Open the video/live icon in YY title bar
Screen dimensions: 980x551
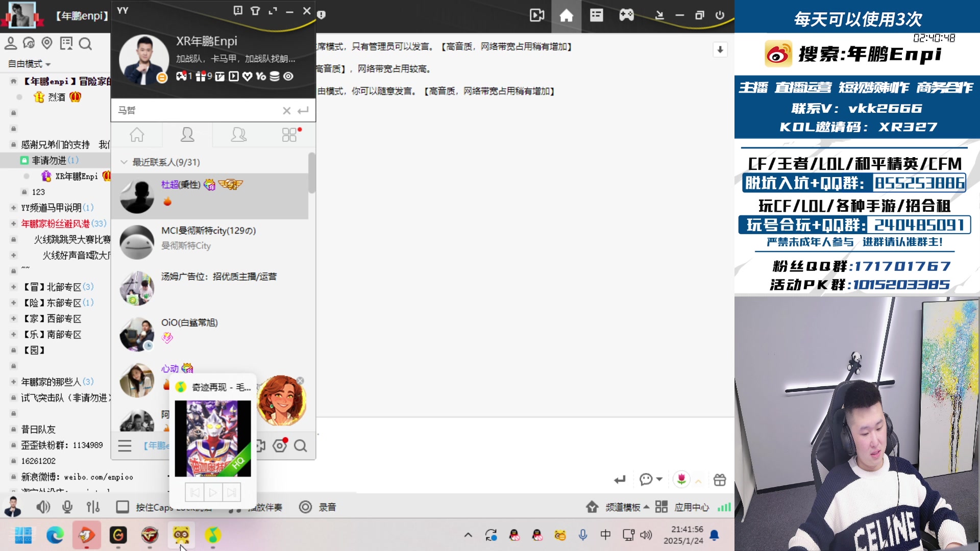click(537, 15)
